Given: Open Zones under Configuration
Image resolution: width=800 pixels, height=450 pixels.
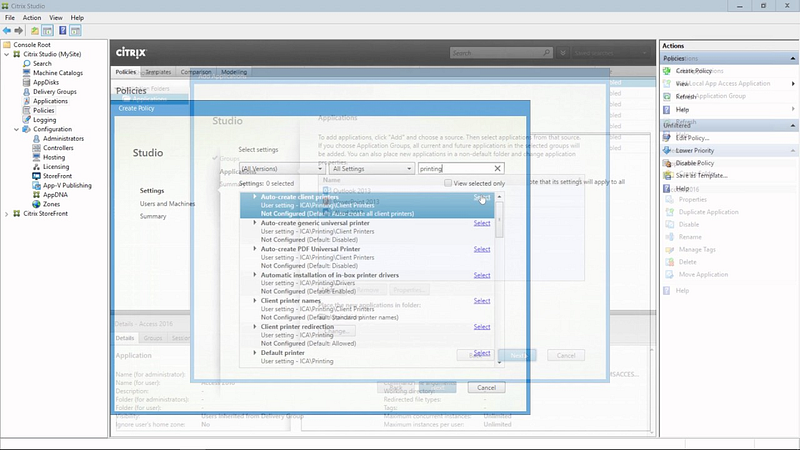Looking at the screenshot, I should coord(51,204).
